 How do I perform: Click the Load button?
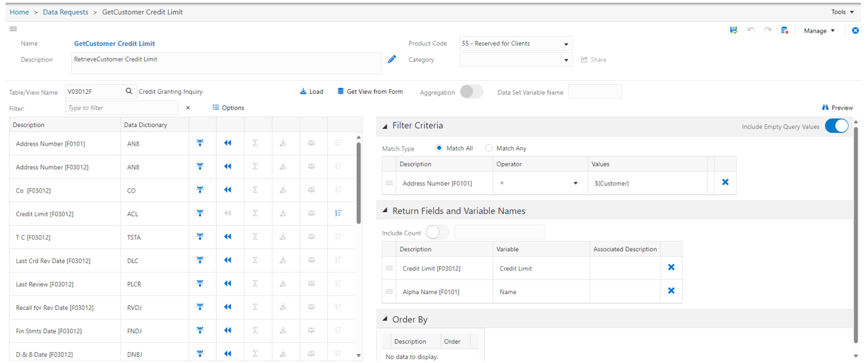[311, 91]
